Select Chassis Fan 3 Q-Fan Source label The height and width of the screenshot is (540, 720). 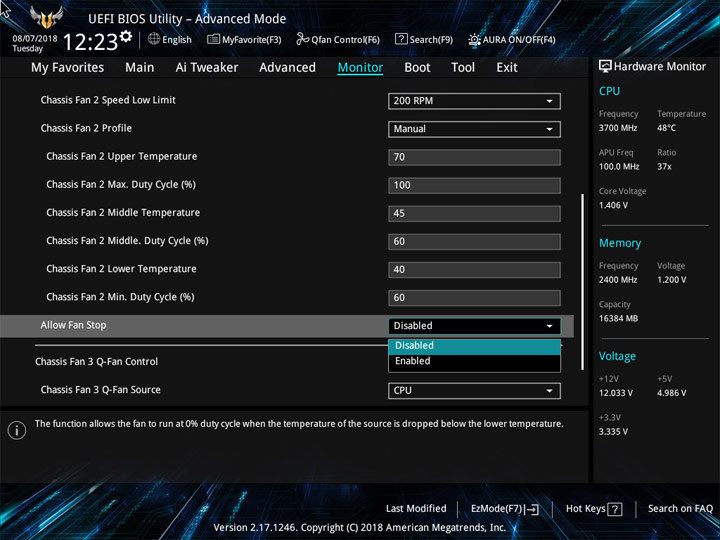pyautogui.click(x=101, y=390)
